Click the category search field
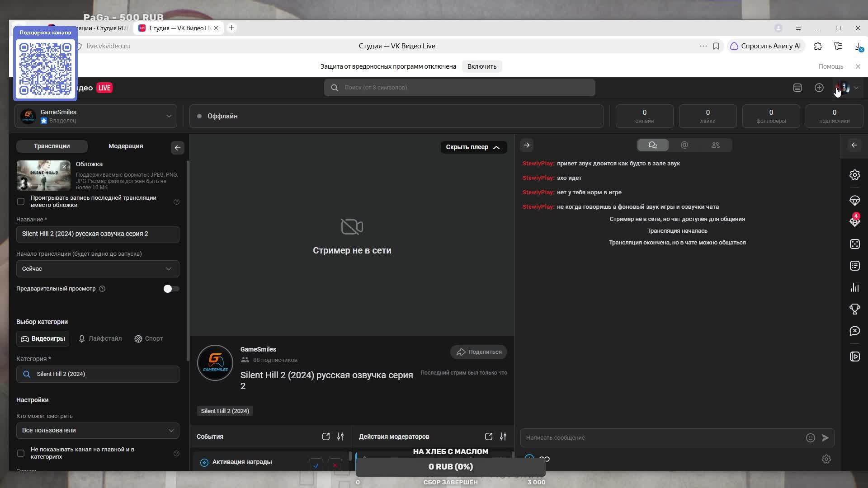Viewport: 868px width, 488px height. click(98, 374)
